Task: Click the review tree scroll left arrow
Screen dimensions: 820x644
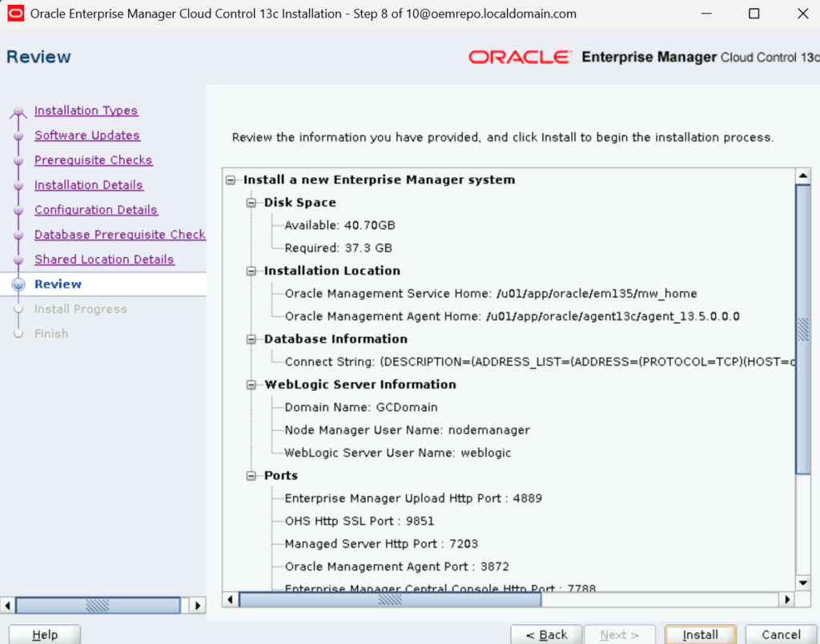Action: click(x=230, y=599)
